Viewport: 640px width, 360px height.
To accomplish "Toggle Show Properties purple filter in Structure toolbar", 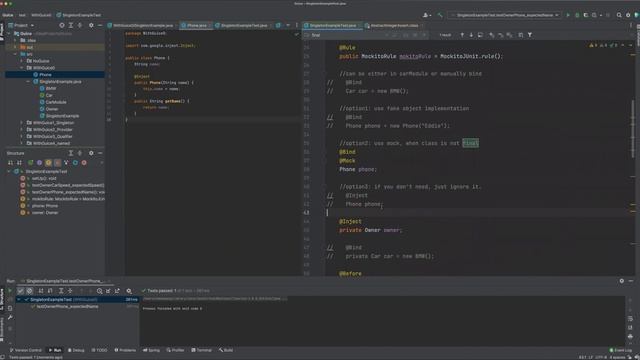I will 40,163.
